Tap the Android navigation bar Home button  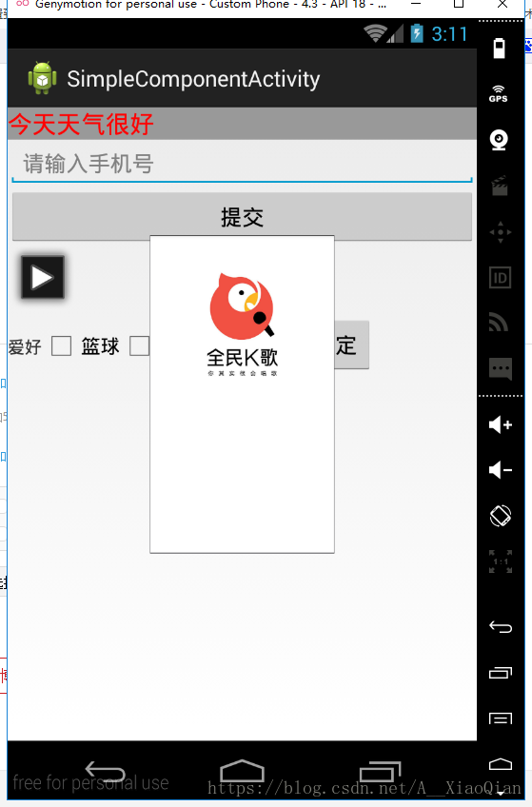[242, 771]
